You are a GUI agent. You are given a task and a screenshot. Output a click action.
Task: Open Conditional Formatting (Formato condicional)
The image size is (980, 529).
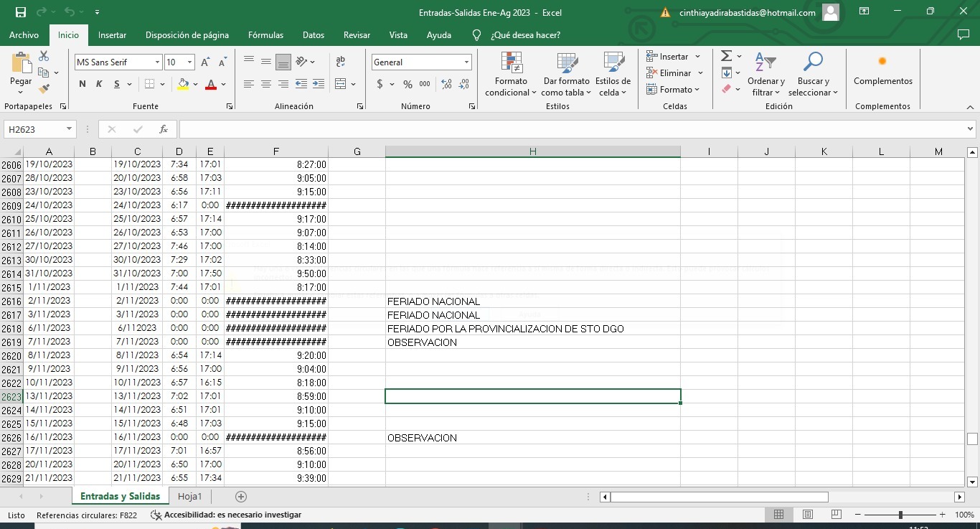point(511,75)
